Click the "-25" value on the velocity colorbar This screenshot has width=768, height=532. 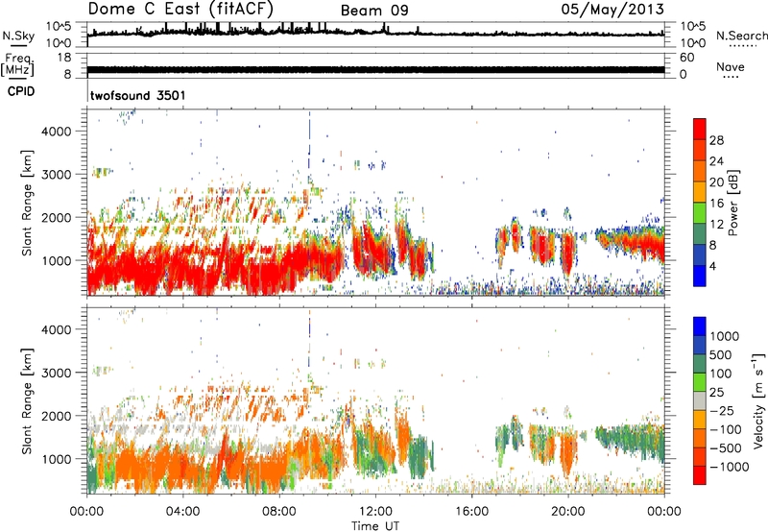(x=722, y=411)
